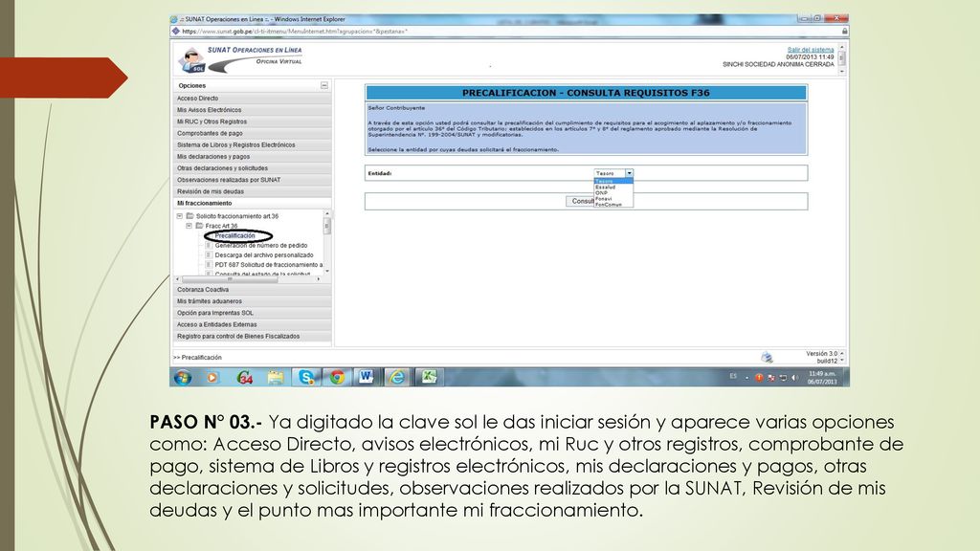Click the page icon beside the URL
Viewport: 980px width, 551px height.
[x=176, y=31]
